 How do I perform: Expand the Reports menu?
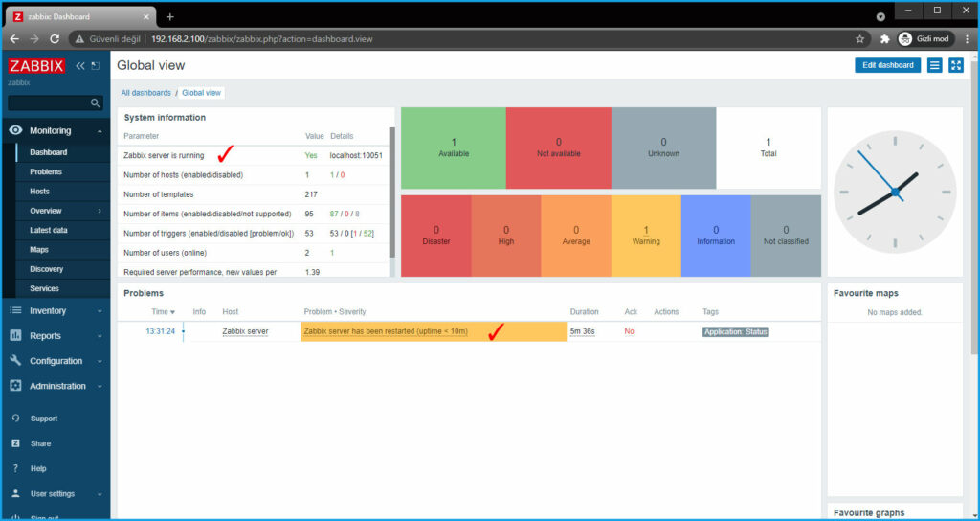click(100, 336)
